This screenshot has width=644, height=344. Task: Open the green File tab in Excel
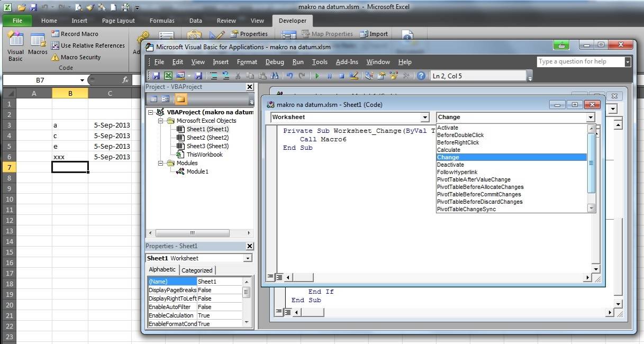tap(17, 21)
